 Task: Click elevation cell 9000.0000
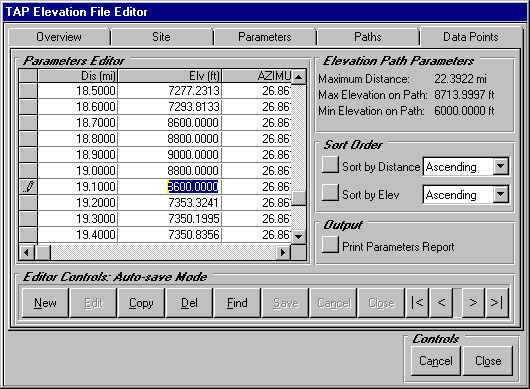pos(170,154)
